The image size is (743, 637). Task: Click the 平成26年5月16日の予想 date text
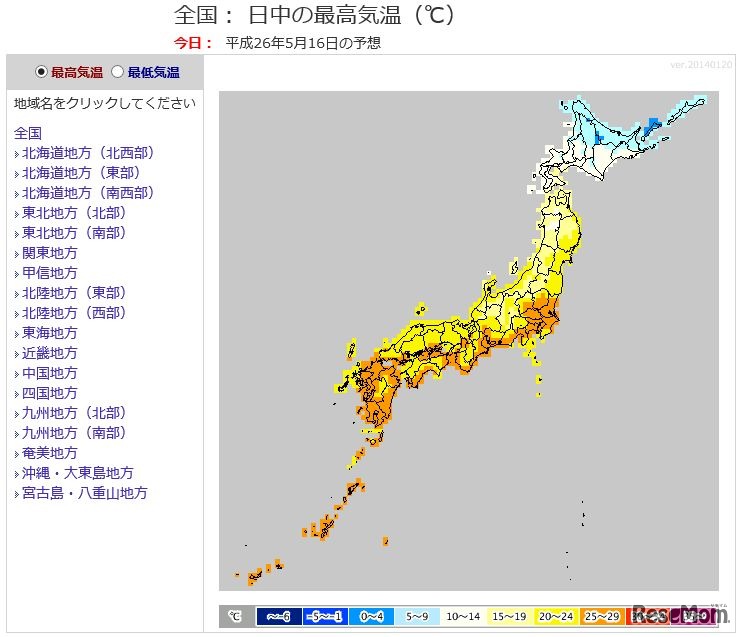(303, 43)
